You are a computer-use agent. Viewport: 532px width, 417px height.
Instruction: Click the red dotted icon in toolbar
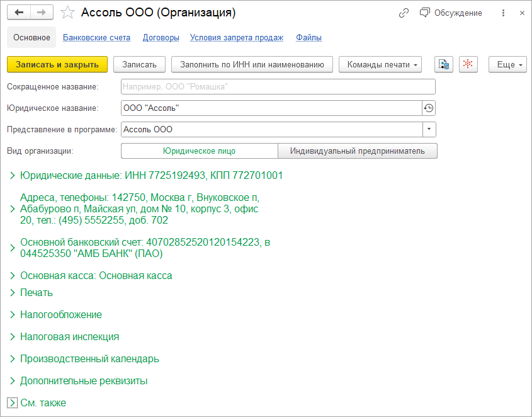468,64
